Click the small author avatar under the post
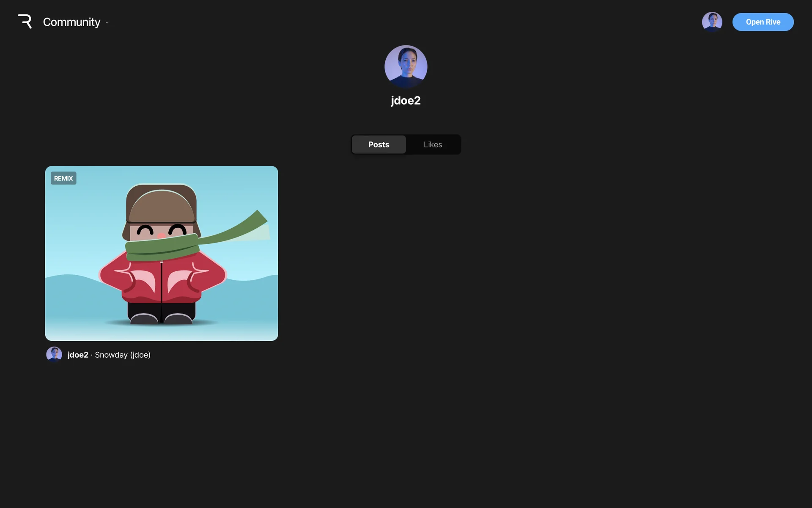 click(54, 355)
